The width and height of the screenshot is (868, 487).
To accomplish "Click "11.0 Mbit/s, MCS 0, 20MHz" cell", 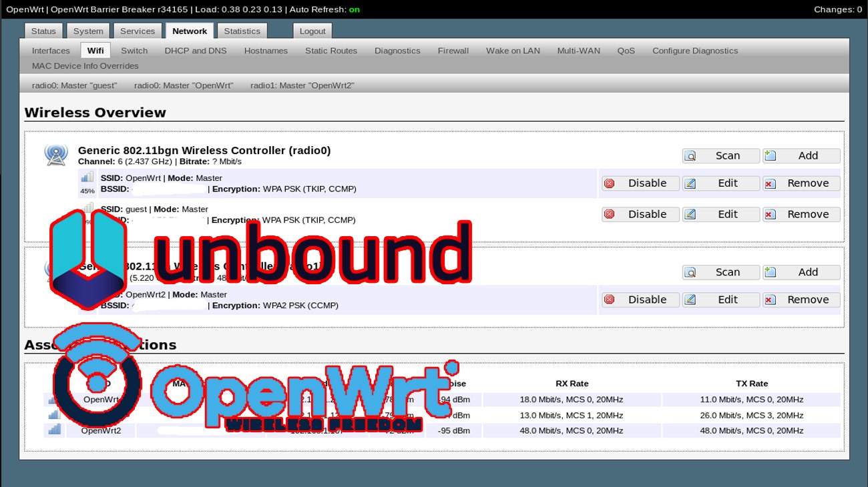I will 751,400.
